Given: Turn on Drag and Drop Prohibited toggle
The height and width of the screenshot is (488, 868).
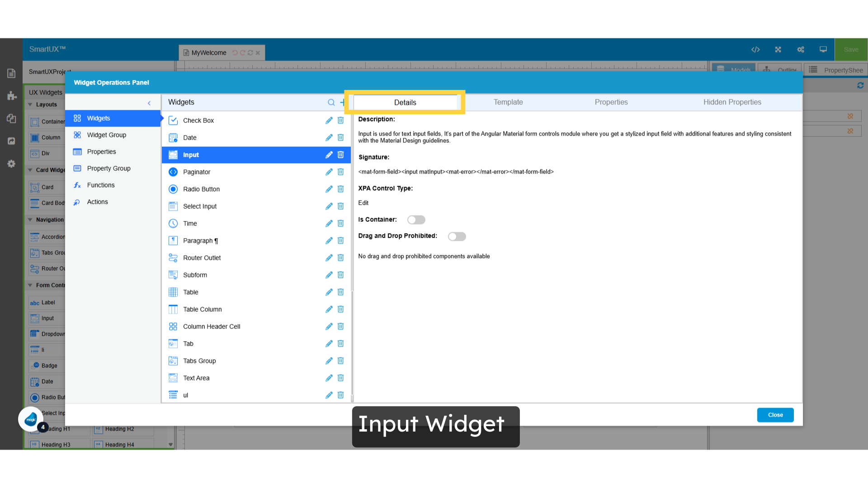Looking at the screenshot, I should (x=457, y=236).
